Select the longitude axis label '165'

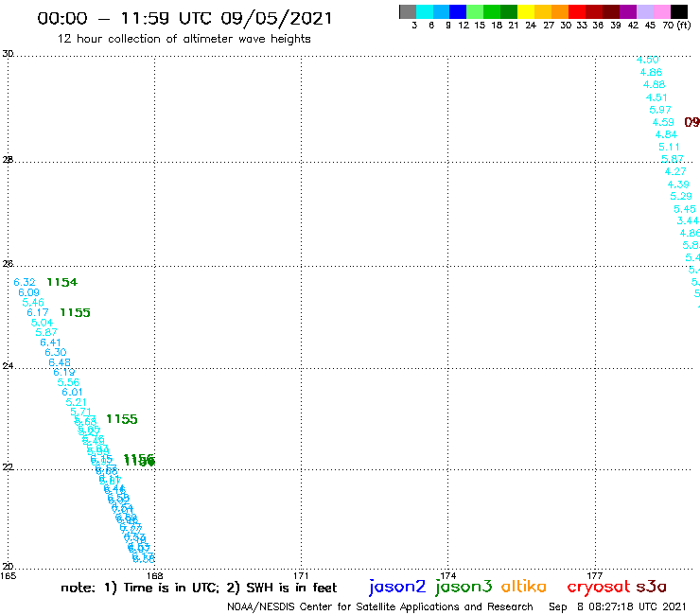(8, 575)
